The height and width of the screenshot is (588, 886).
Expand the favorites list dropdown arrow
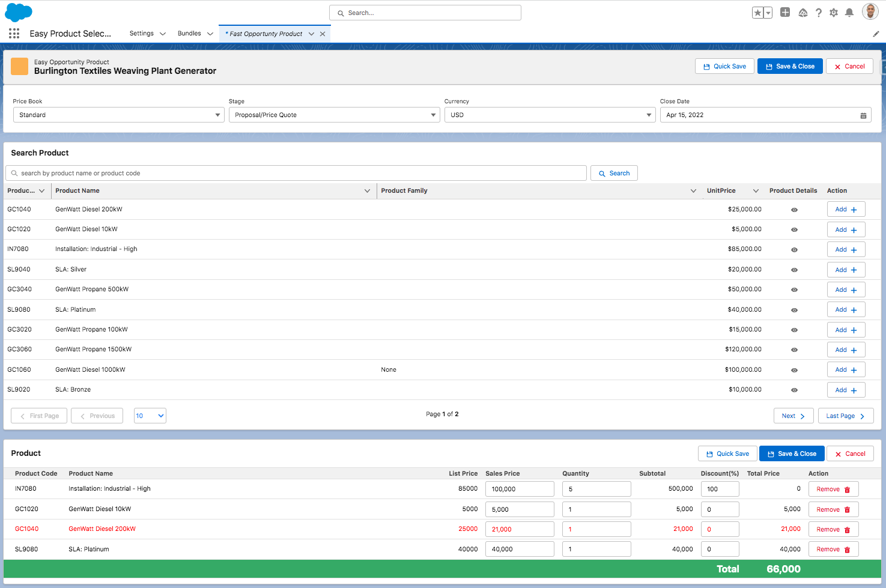768,13
